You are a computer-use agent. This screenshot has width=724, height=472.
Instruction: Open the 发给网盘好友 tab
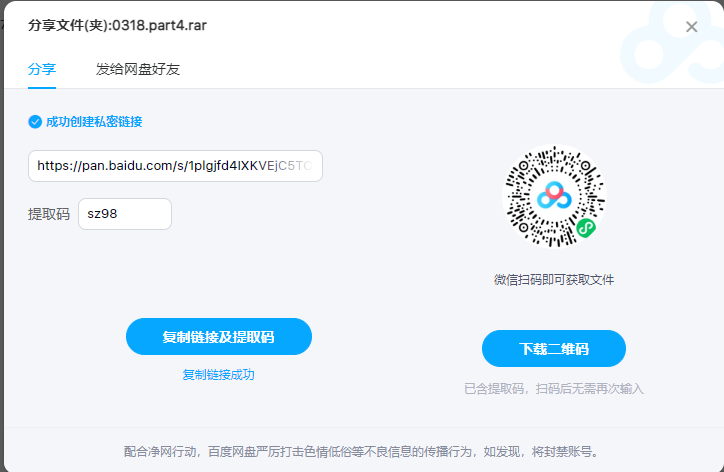tap(138, 69)
